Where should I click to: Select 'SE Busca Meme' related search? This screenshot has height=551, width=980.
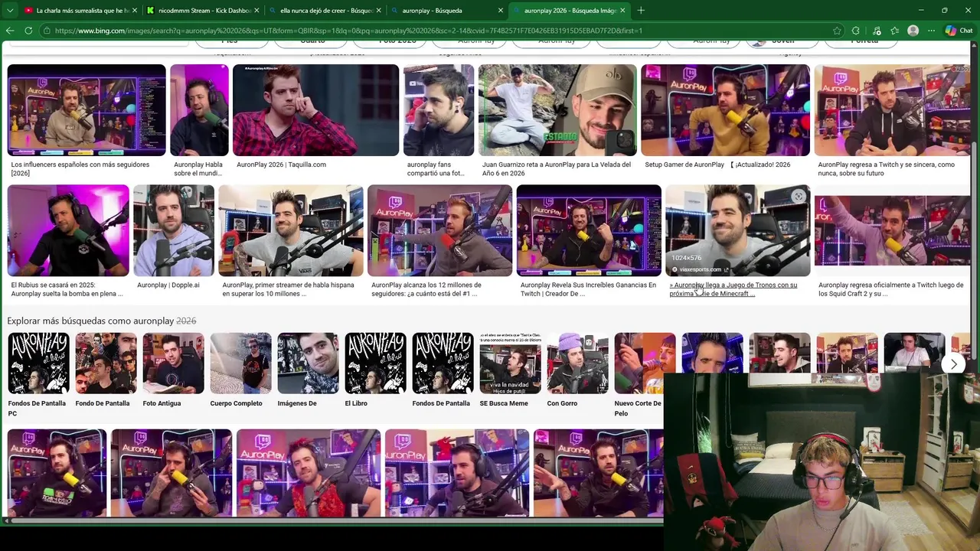(510, 370)
